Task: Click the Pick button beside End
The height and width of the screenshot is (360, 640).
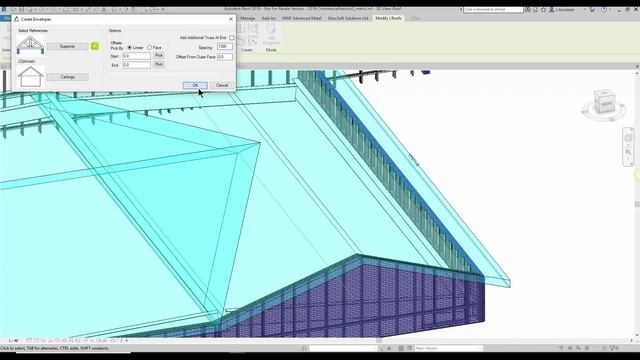Action: pos(159,64)
